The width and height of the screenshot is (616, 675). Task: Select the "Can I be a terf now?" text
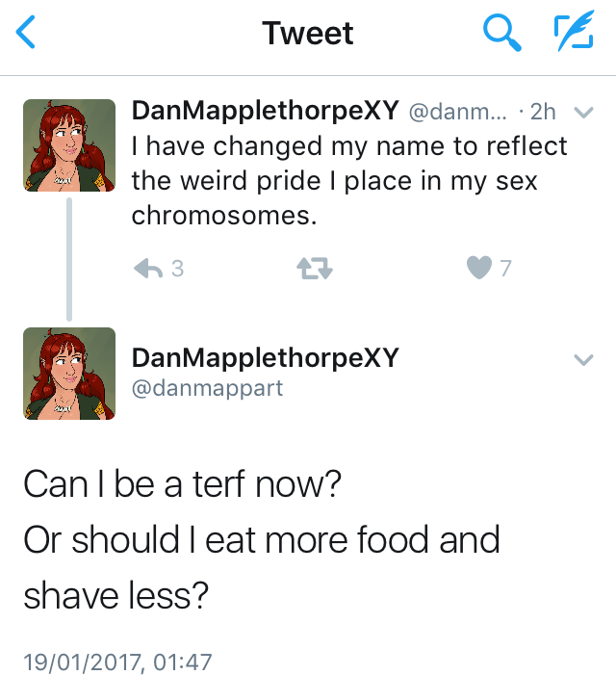(182, 483)
